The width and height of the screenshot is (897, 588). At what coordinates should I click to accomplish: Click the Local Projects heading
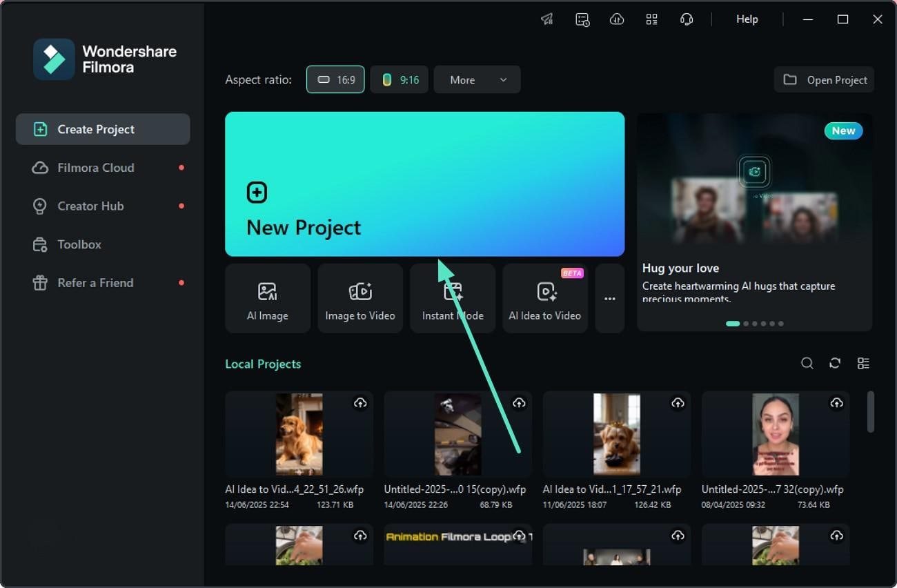(263, 364)
